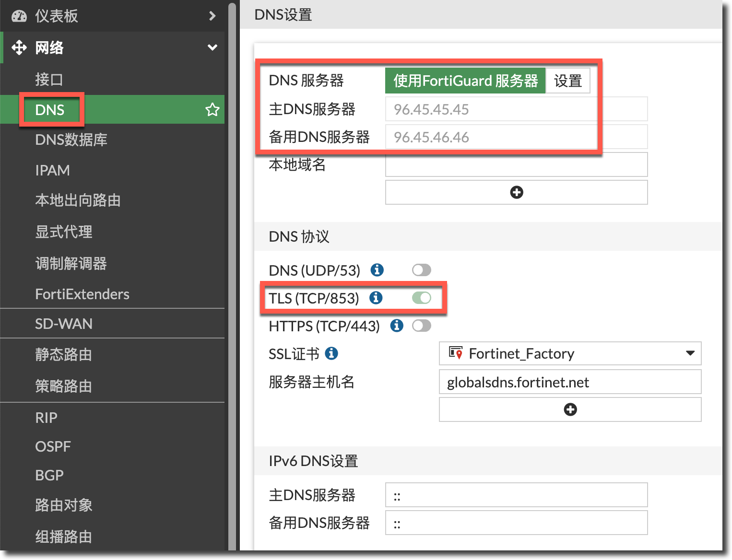Open FortiExtenders in the sidebar
732x560 pixels.
click(112, 294)
